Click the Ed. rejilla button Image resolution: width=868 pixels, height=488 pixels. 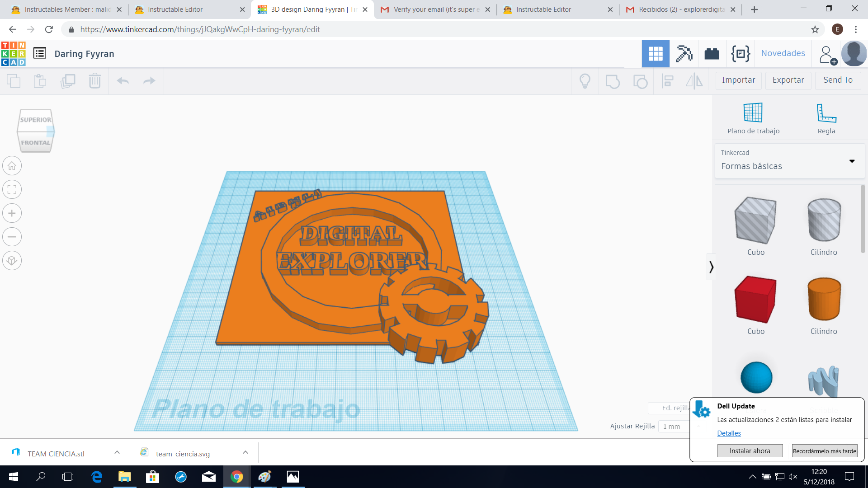pos(669,408)
